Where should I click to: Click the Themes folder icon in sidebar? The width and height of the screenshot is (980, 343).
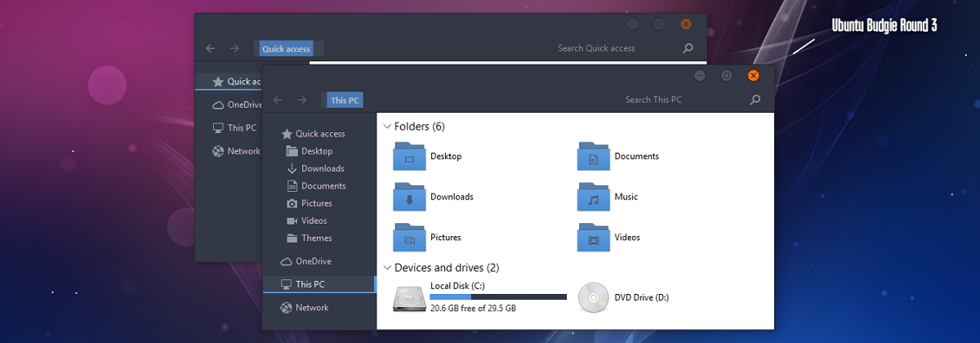292,238
